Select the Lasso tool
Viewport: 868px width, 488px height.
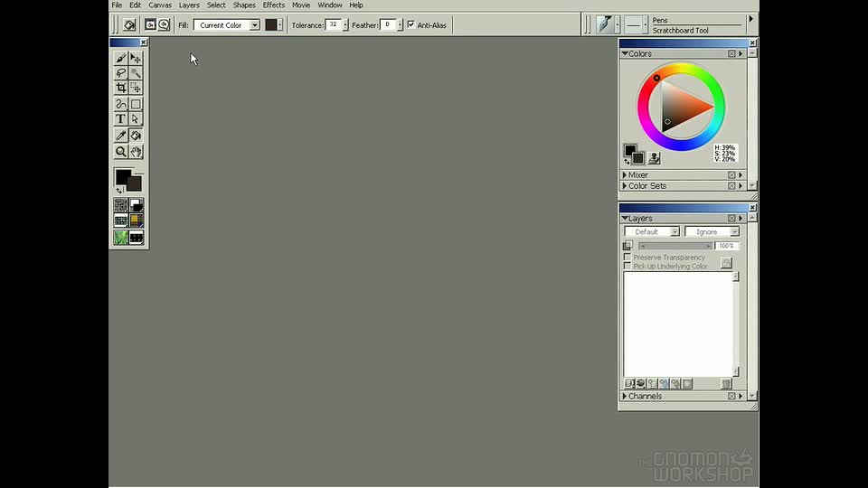[120, 73]
